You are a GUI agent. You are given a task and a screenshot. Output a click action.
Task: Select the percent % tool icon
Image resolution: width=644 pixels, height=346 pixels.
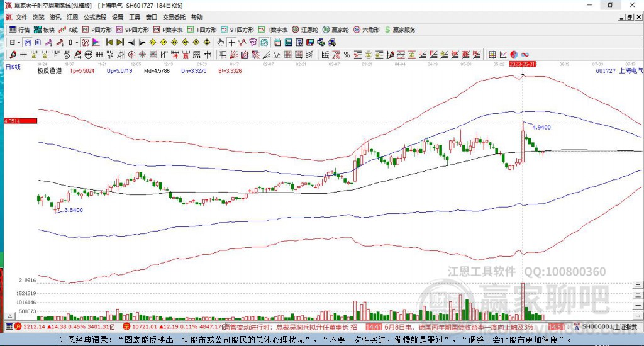347,54
